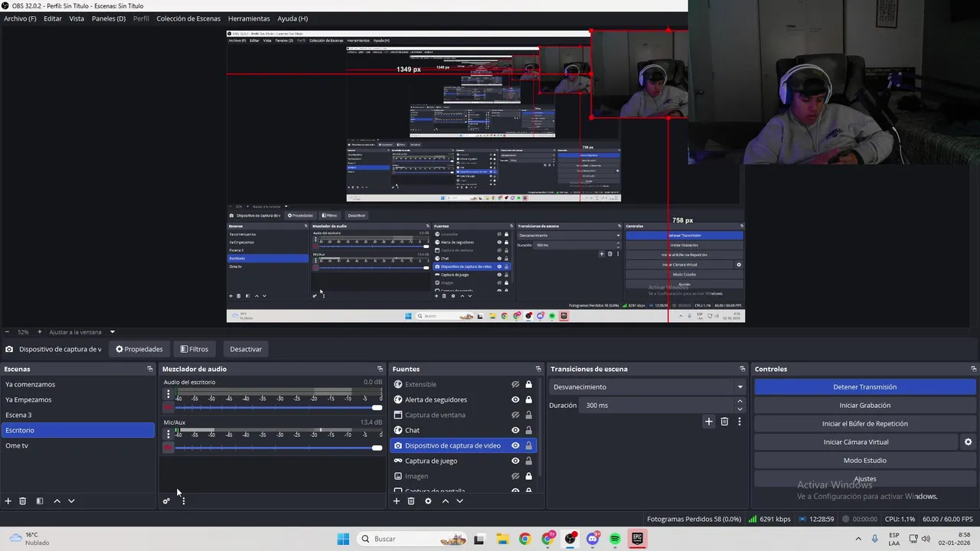This screenshot has height=551, width=980.
Task: Undock the Escenas panel
Action: coord(150,369)
